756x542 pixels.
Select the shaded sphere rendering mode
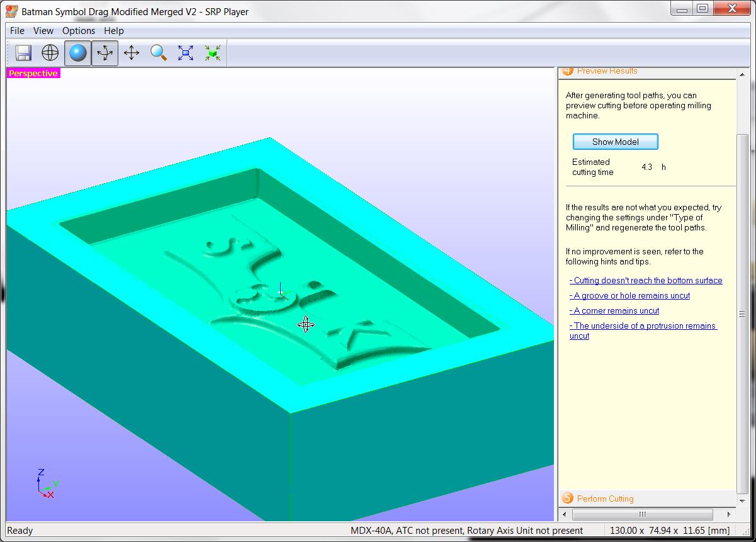pos(77,53)
